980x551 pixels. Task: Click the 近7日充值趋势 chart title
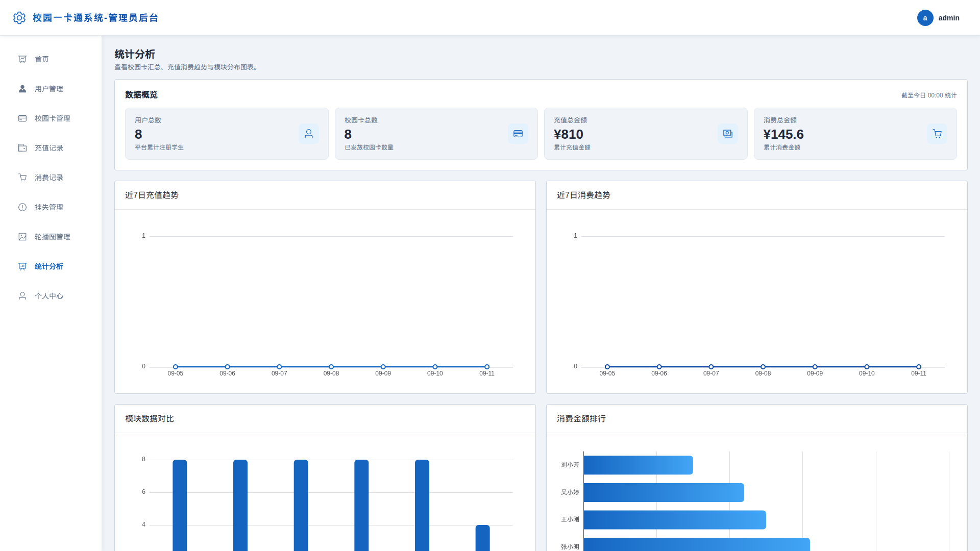click(152, 195)
